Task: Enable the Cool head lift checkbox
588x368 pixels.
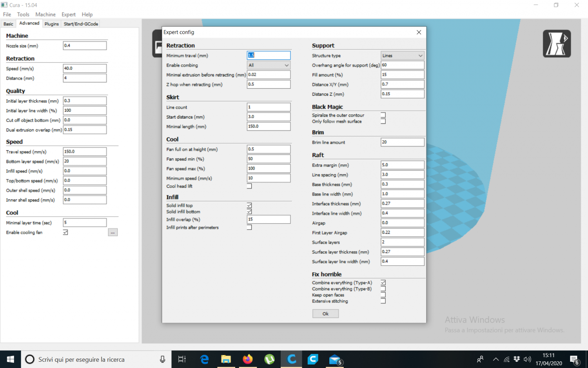Action: [249, 186]
